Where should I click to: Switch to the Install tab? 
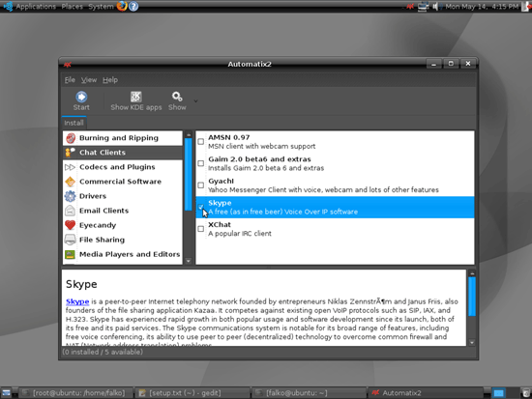(74, 123)
